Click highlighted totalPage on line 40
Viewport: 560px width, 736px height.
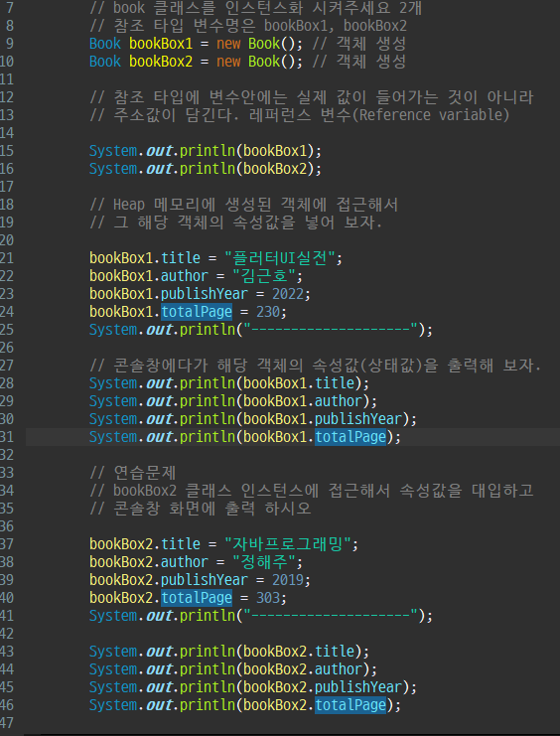coord(197,598)
